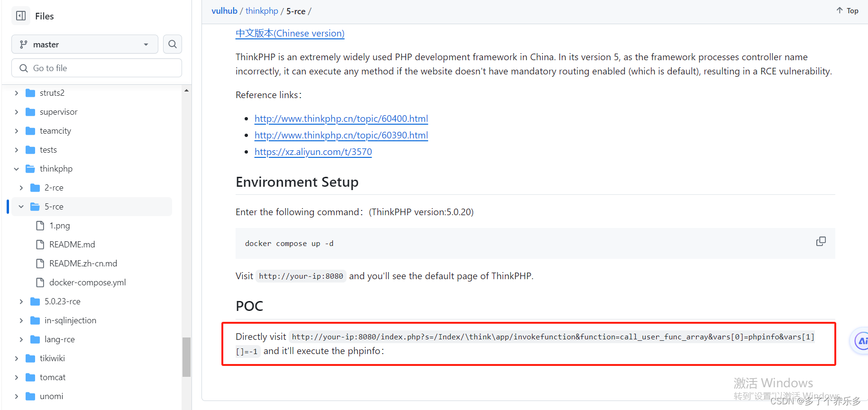Expand the lang-rce folder chevron
Screen dimensions: 868x410
(21, 339)
